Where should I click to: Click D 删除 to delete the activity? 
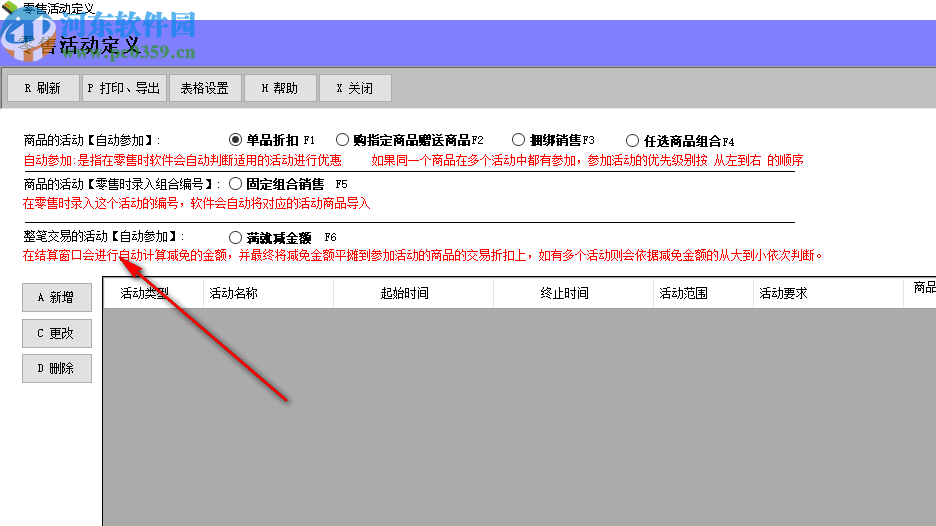[57, 368]
